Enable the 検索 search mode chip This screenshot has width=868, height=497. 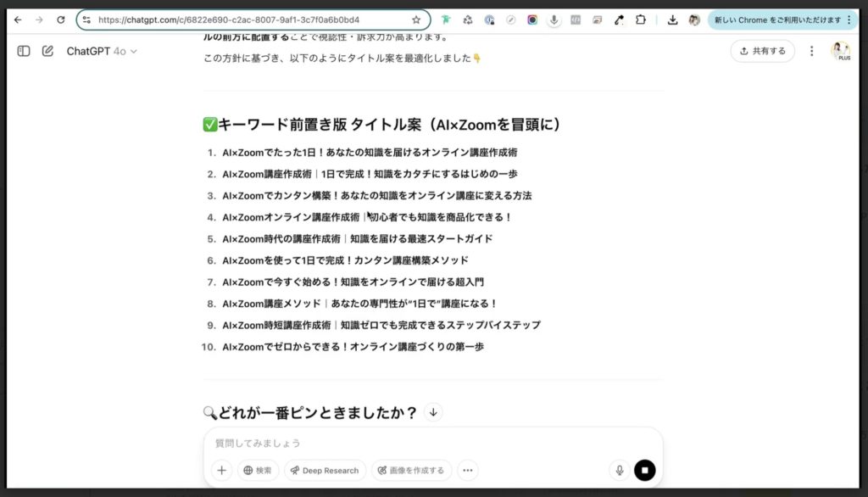pos(257,470)
